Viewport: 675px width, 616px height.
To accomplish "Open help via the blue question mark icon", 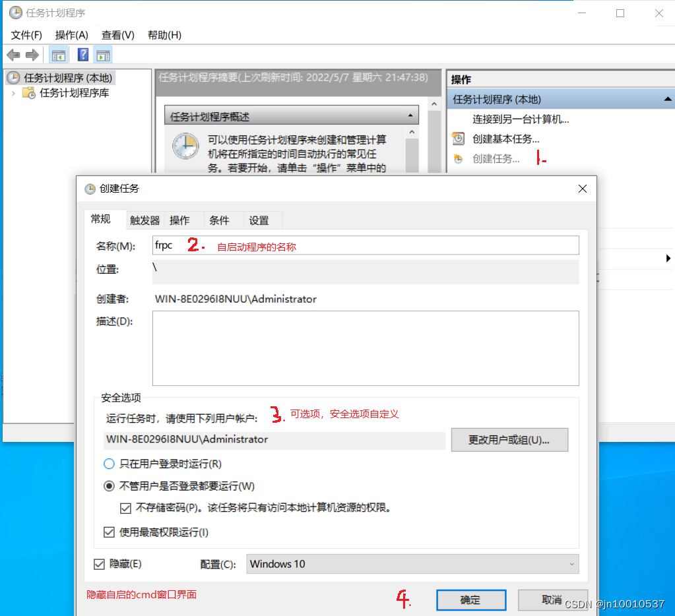I will 82,55.
